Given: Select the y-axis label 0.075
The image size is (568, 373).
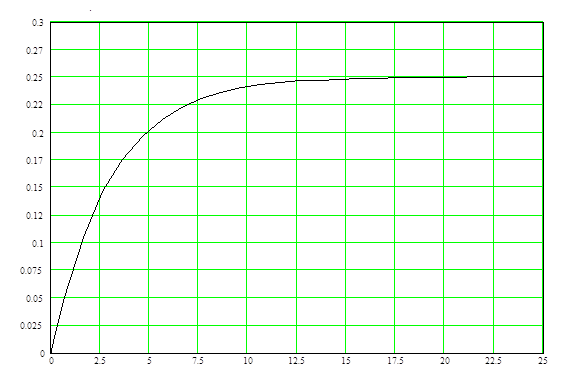Looking at the screenshot, I should pos(31,271).
